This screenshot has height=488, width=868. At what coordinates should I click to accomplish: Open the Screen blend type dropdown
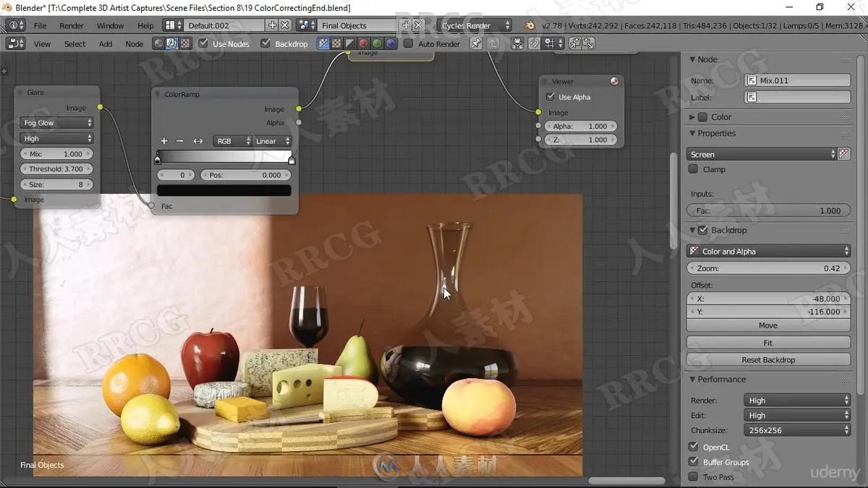(x=762, y=154)
